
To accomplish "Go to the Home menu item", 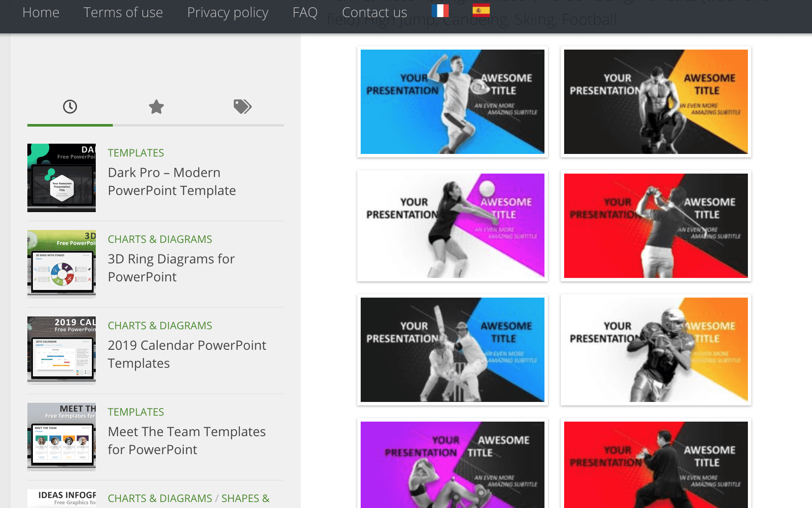I will click(41, 12).
